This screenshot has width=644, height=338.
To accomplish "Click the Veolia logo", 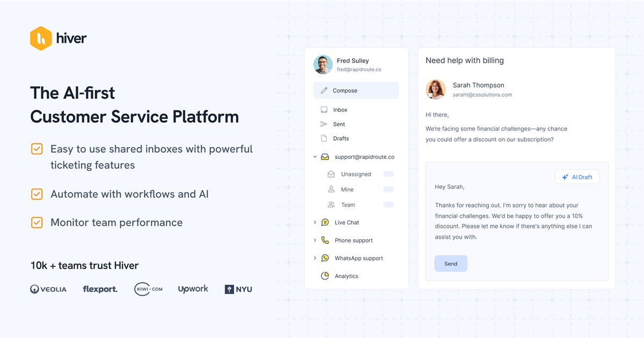I will point(48,289).
